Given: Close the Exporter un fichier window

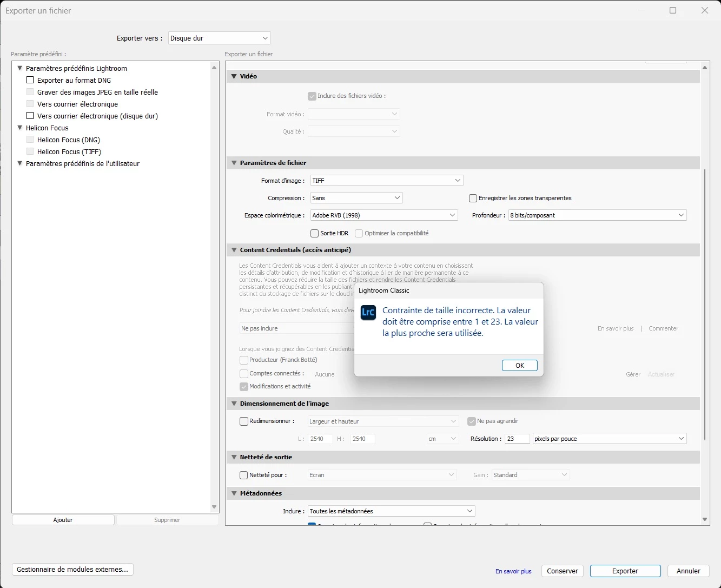Looking at the screenshot, I should (705, 10).
